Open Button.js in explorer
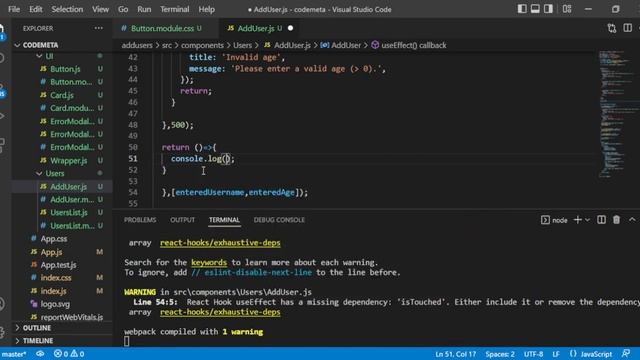Screen dimensions: 640x360 [x=65, y=69]
